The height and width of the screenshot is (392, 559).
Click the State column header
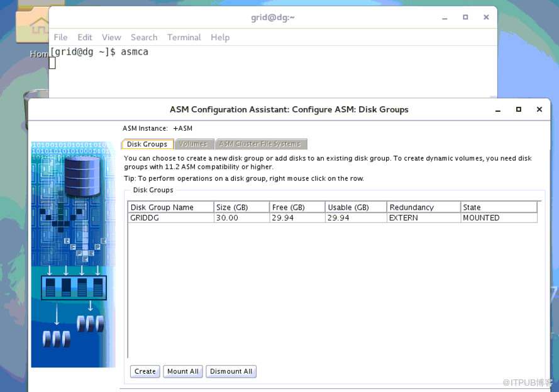point(499,207)
